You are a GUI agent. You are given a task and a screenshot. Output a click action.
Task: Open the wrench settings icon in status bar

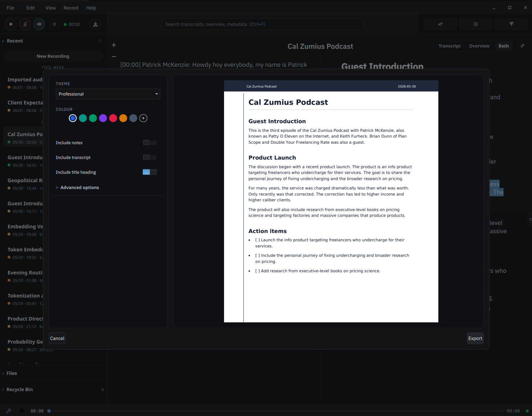pos(9,411)
